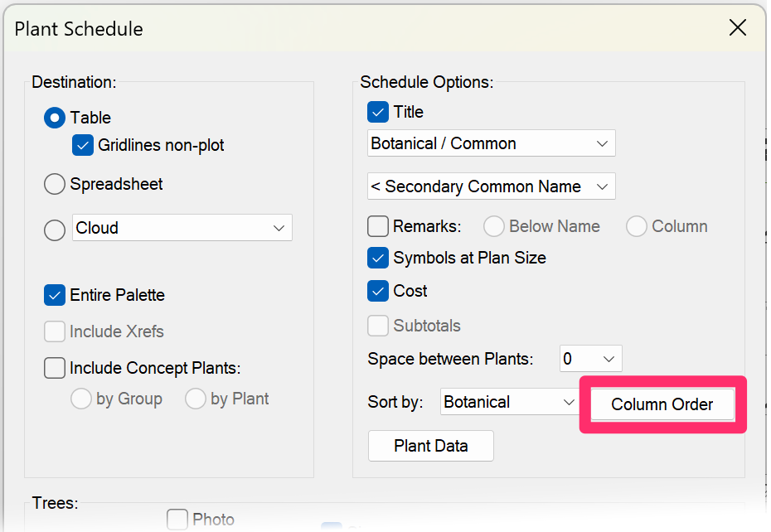Select the "by Group" option
This screenshot has width=771, height=532.
(81, 399)
